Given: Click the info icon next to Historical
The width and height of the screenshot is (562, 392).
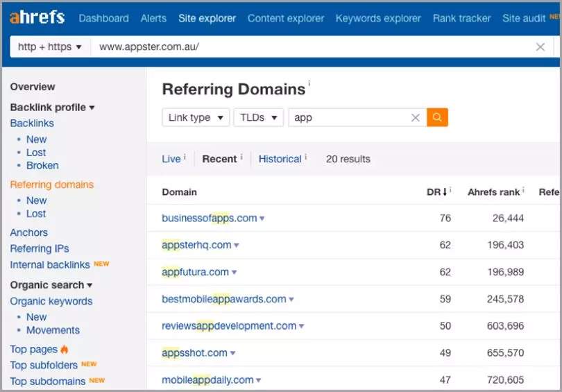Looking at the screenshot, I should point(306,157).
